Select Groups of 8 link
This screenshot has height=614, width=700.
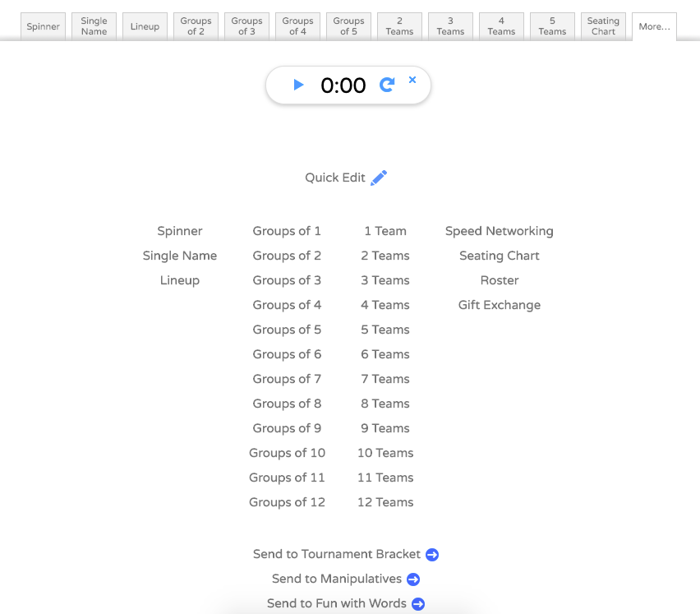tap(287, 404)
